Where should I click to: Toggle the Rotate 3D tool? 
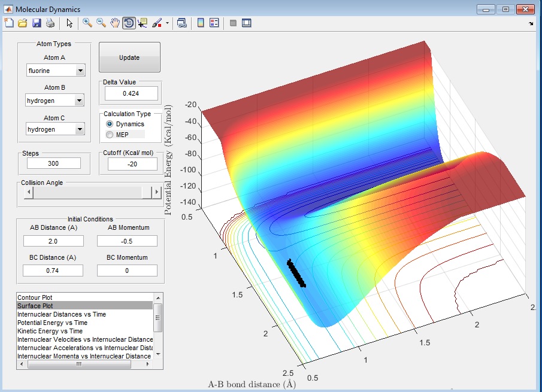coord(129,23)
